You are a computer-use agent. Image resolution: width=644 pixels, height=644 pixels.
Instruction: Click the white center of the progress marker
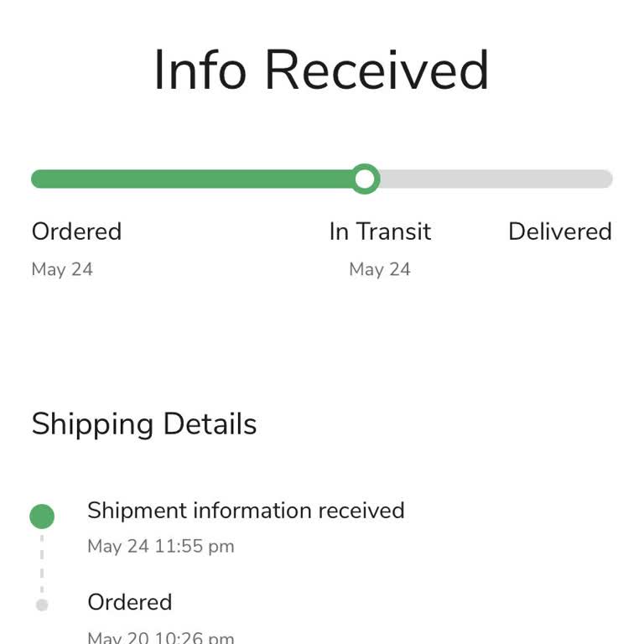pyautogui.click(x=365, y=179)
